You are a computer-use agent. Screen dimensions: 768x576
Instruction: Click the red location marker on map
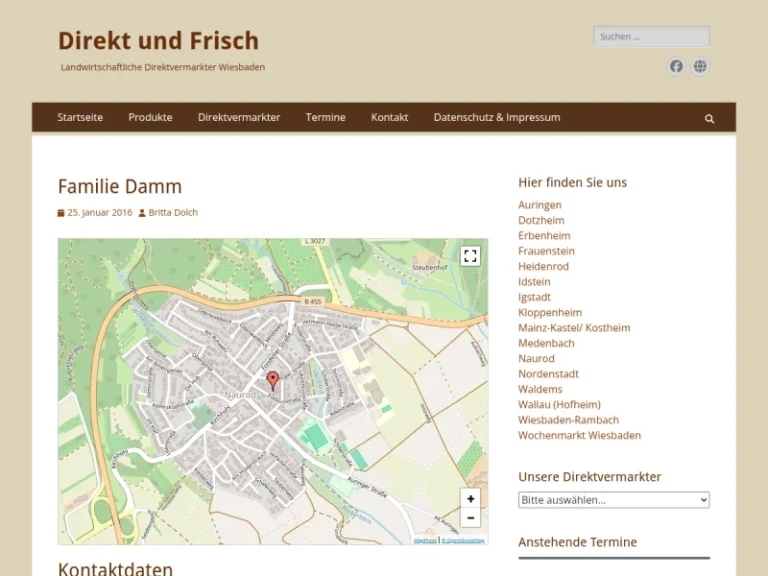point(273,381)
